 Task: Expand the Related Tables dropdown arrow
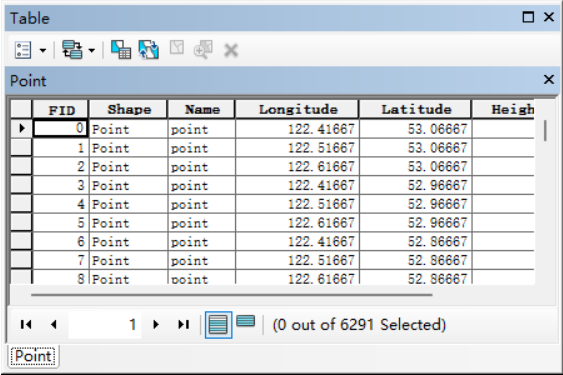point(92,50)
